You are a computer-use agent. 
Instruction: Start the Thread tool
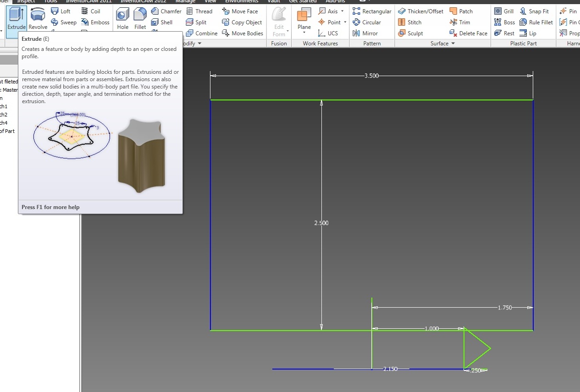(x=199, y=11)
